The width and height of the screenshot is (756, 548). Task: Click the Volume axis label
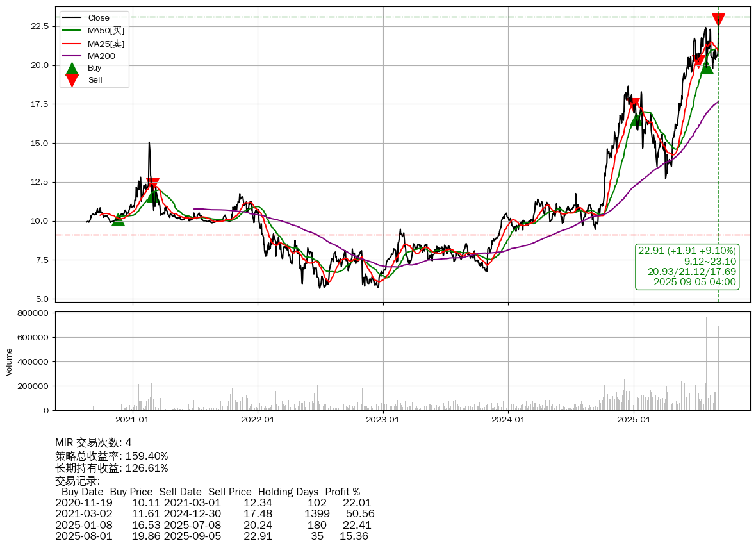click(9, 361)
